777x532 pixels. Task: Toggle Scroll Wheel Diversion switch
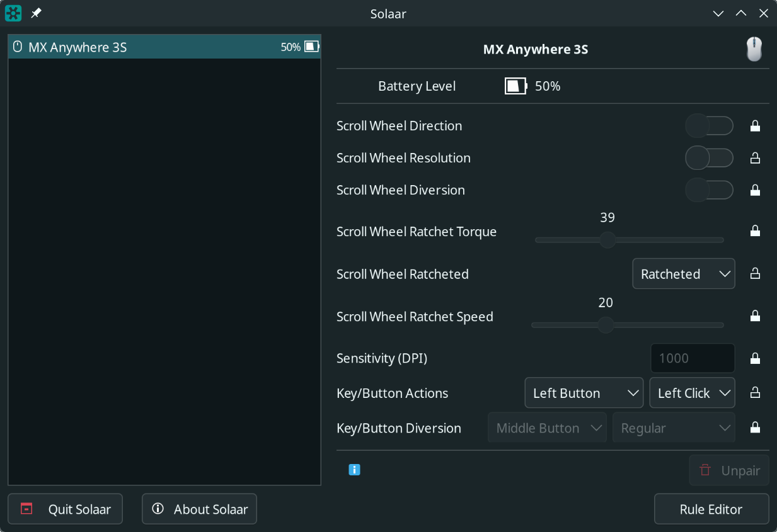[x=710, y=190]
